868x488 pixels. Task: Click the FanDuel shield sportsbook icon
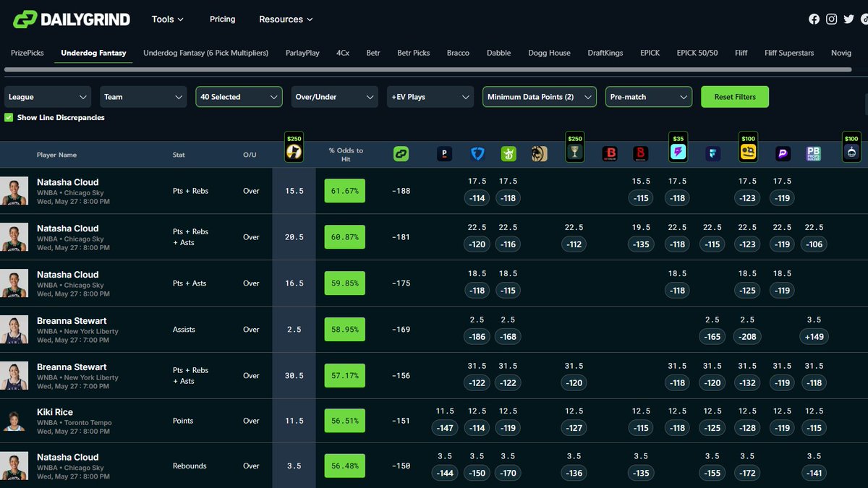(477, 153)
